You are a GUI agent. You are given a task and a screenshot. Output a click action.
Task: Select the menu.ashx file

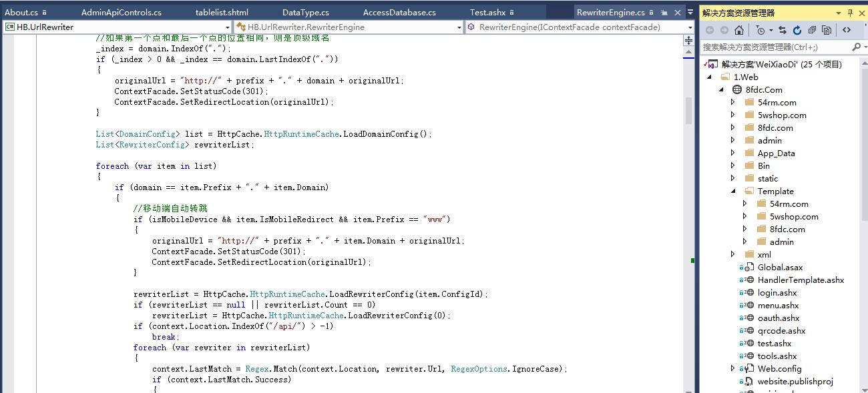pos(778,305)
